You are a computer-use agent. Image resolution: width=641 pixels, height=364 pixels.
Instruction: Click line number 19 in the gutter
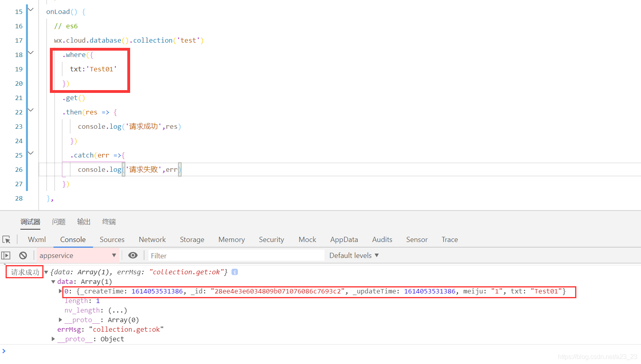[x=19, y=69]
